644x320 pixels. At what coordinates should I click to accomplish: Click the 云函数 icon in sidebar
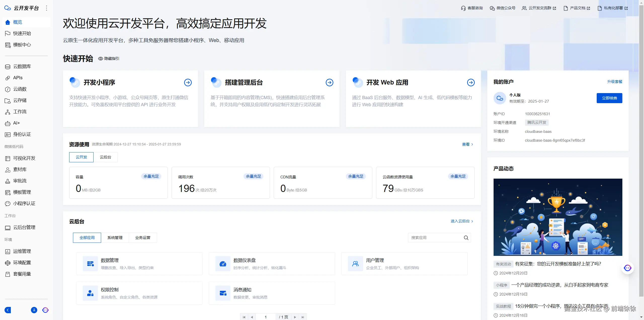pos(8,89)
